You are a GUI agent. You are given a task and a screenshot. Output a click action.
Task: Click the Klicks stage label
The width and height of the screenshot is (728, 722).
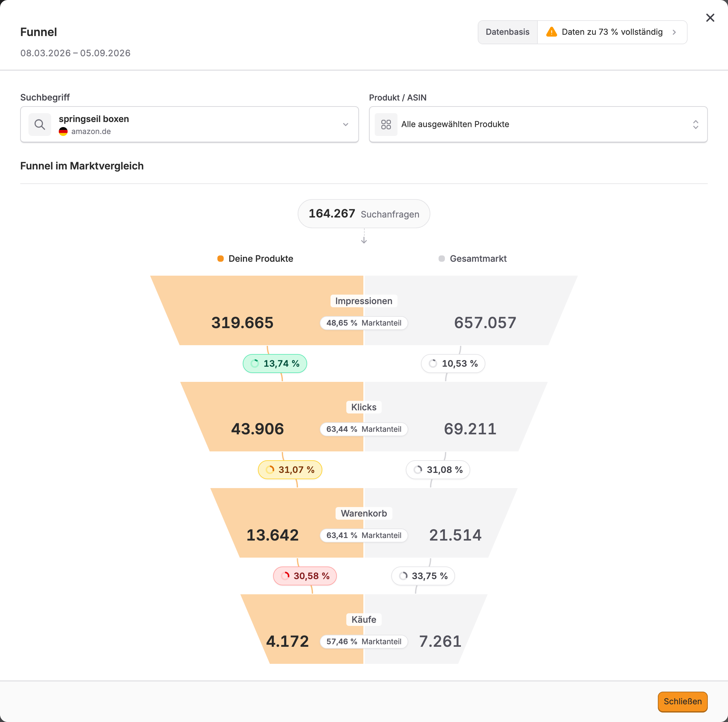[364, 407]
